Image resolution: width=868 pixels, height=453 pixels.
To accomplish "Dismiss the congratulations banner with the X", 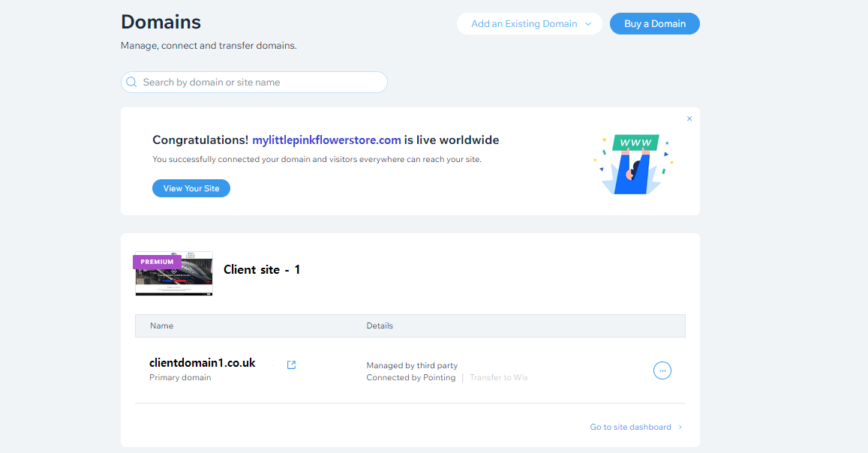I will [x=689, y=118].
